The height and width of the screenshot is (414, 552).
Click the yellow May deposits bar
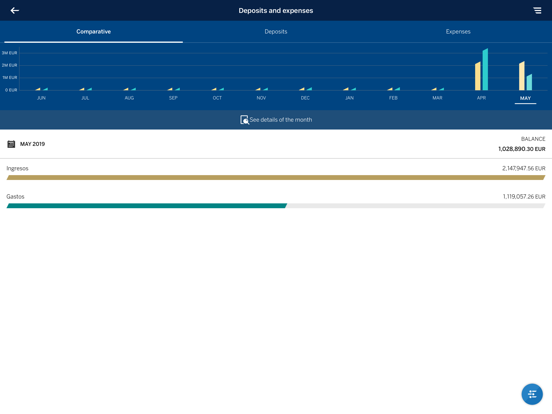point(522,76)
